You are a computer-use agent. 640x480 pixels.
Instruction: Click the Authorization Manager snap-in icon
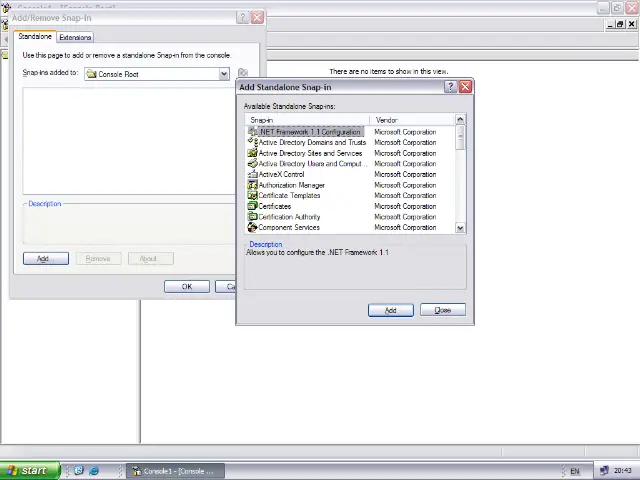pyautogui.click(x=253, y=185)
